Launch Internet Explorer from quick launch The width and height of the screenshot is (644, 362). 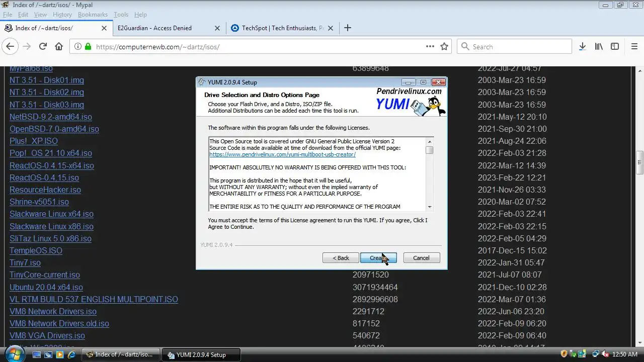71,354
